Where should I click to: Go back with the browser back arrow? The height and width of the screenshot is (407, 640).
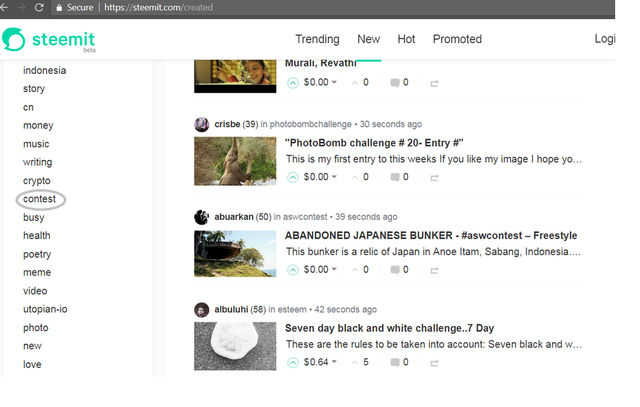pos(4,7)
